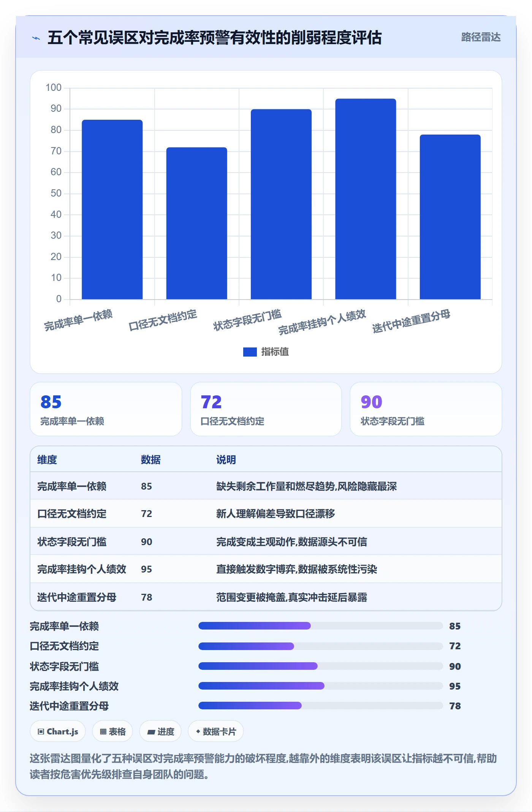
Task: Click the 口径无文档约定 bar in the chart
Action: click(196, 223)
